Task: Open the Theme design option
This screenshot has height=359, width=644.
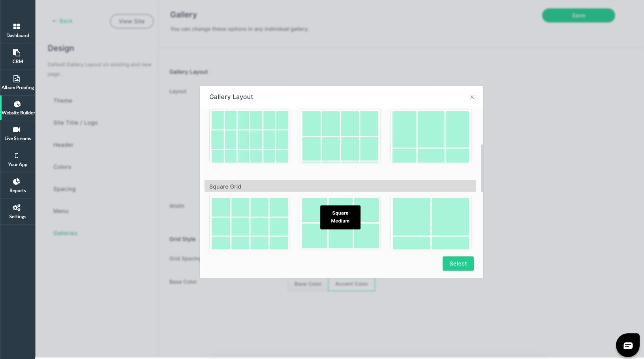Action: coord(63,101)
